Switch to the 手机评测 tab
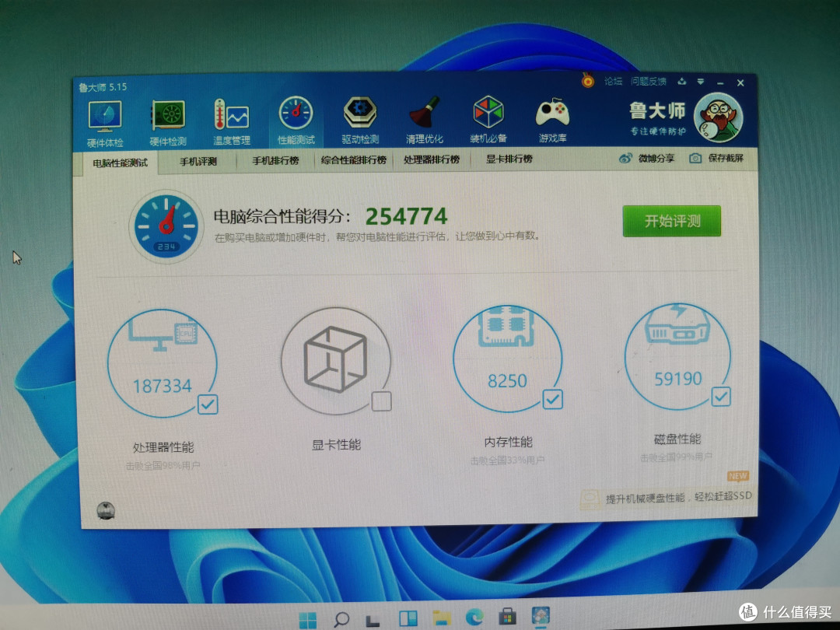The height and width of the screenshot is (630, 840). tap(198, 161)
